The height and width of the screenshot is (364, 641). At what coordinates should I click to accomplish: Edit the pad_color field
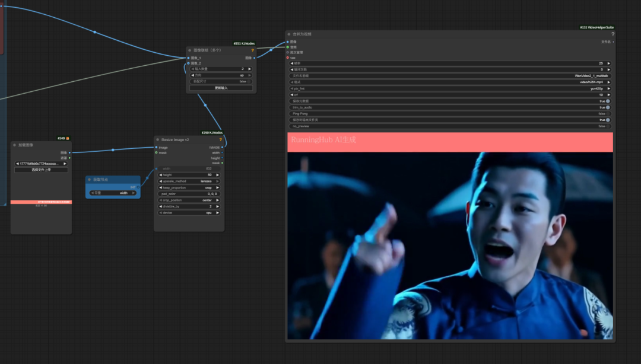pos(189,194)
